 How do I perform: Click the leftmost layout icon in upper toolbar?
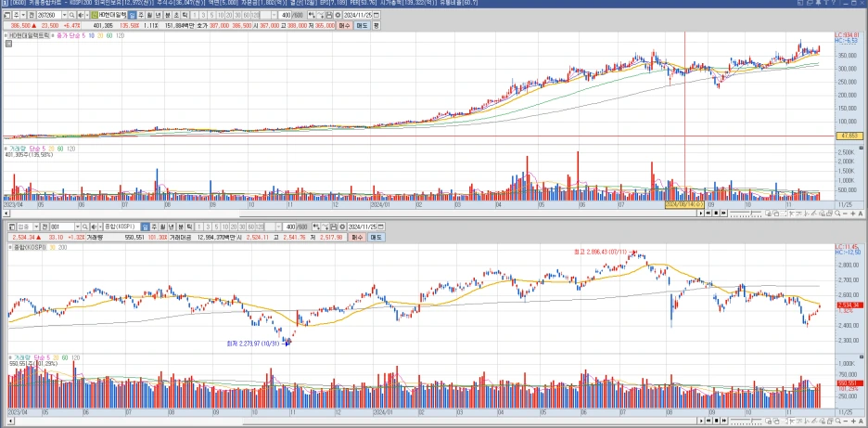[6, 15]
